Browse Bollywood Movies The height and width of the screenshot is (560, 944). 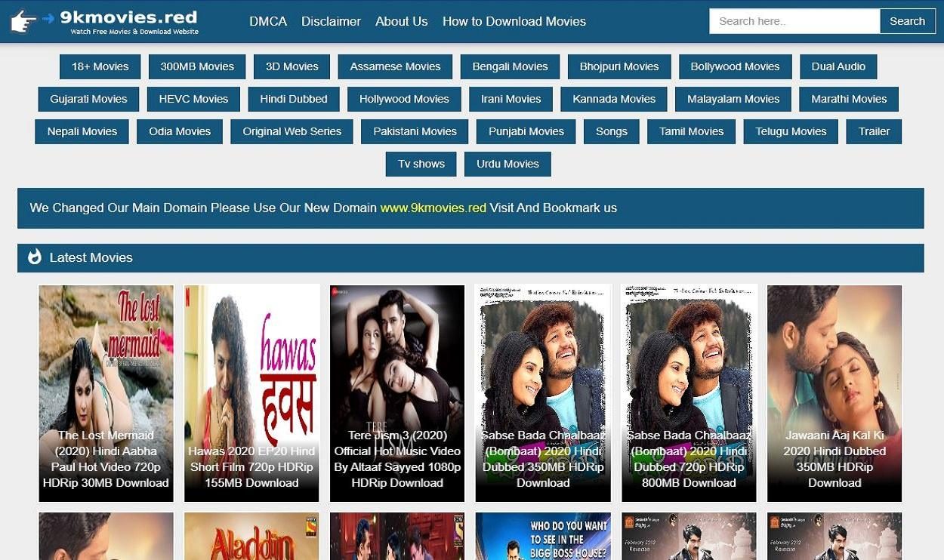pos(735,66)
